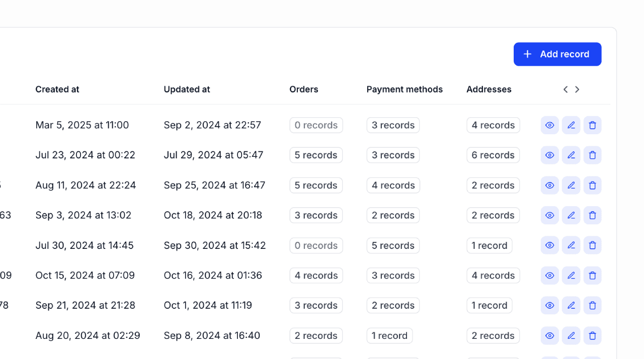
Task: Select the "Sep 21, 2024 at 21:28" cell
Action: point(85,305)
